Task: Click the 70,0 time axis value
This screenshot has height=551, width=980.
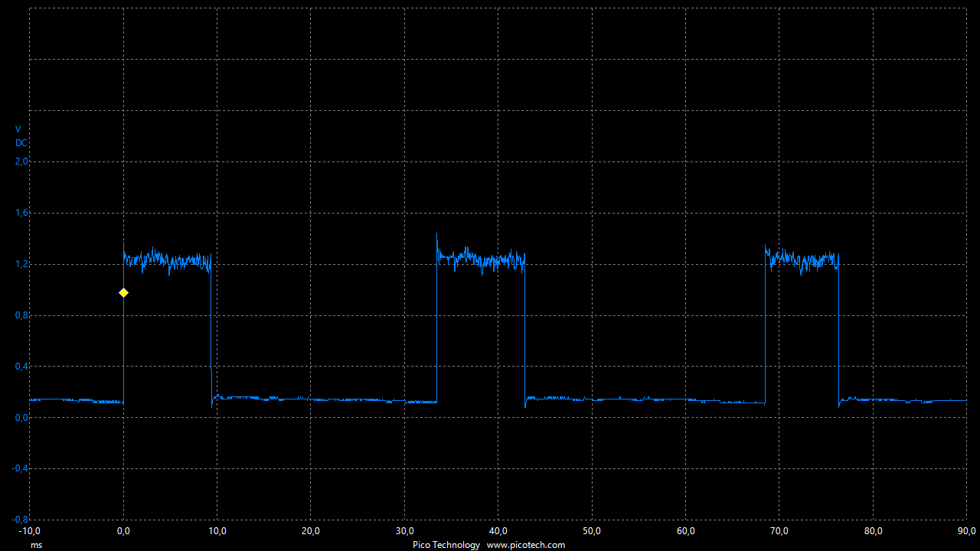Action: 779,531
